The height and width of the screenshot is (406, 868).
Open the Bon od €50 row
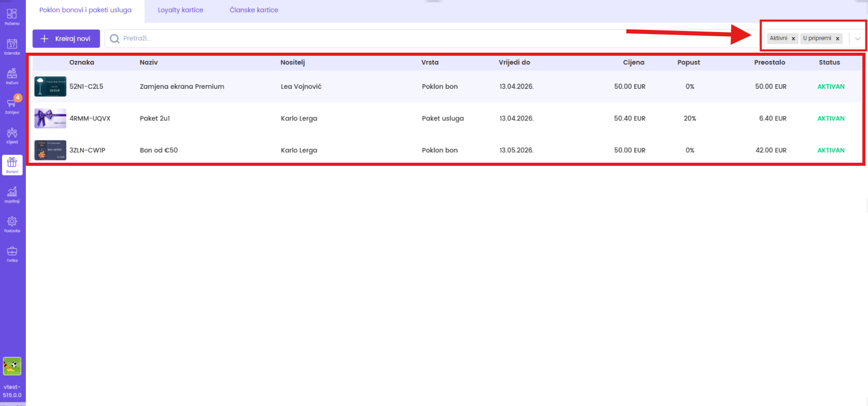coord(159,150)
